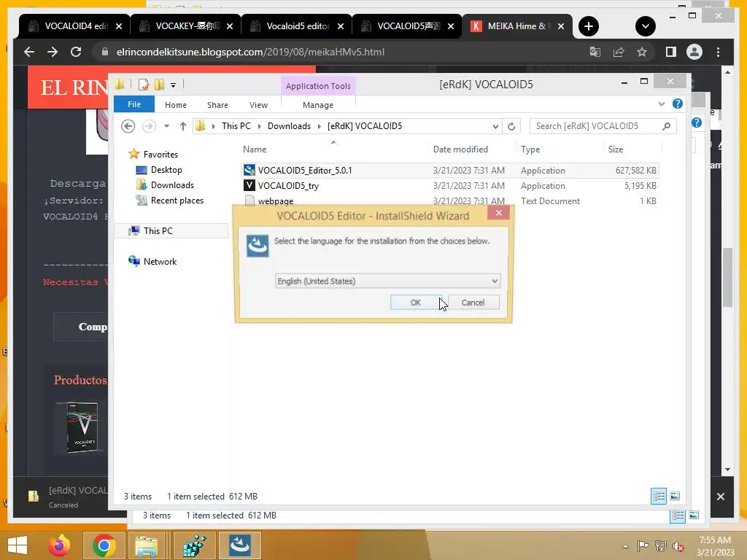The width and height of the screenshot is (747, 560).
Task: Refresh the Explorer folder view
Action: click(511, 126)
